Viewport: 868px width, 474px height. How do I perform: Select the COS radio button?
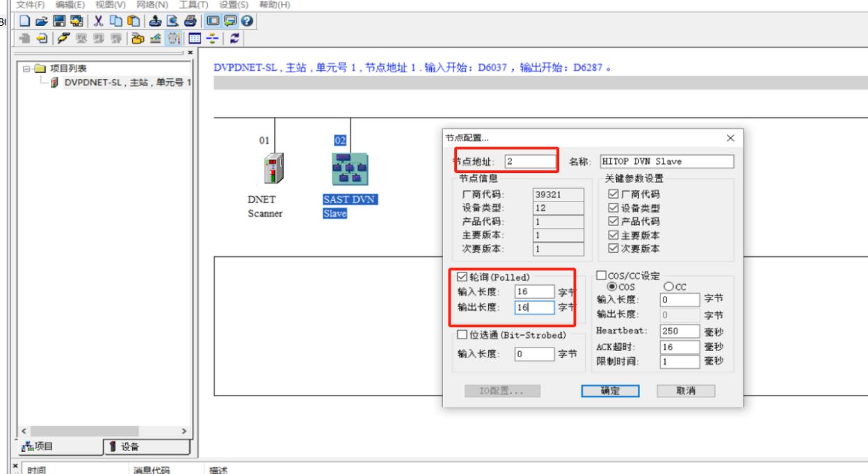pos(613,286)
